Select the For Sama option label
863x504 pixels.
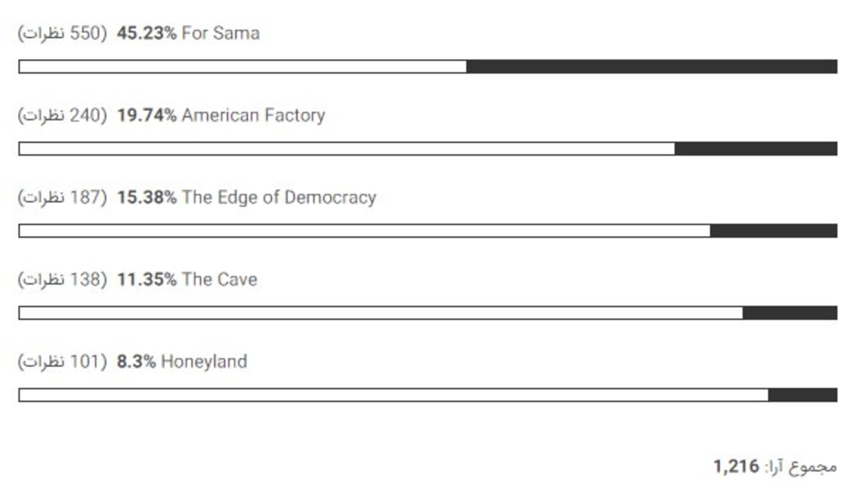[221, 33]
